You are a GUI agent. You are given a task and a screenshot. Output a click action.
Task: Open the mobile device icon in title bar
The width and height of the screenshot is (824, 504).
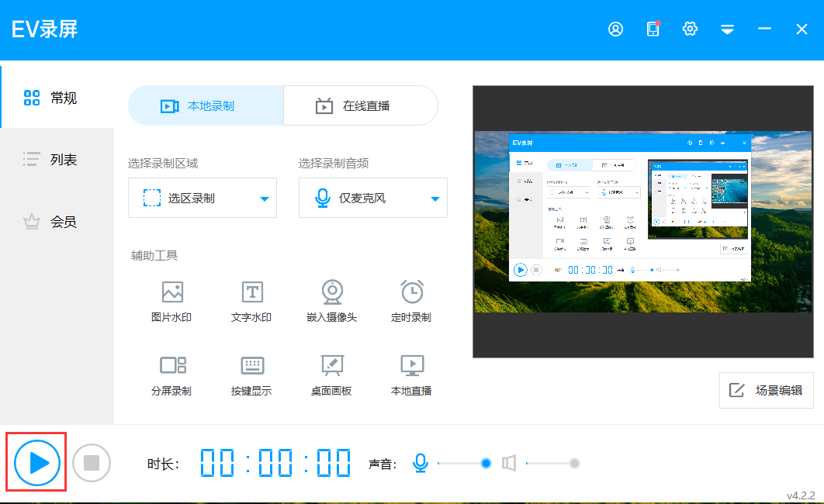coord(653,29)
